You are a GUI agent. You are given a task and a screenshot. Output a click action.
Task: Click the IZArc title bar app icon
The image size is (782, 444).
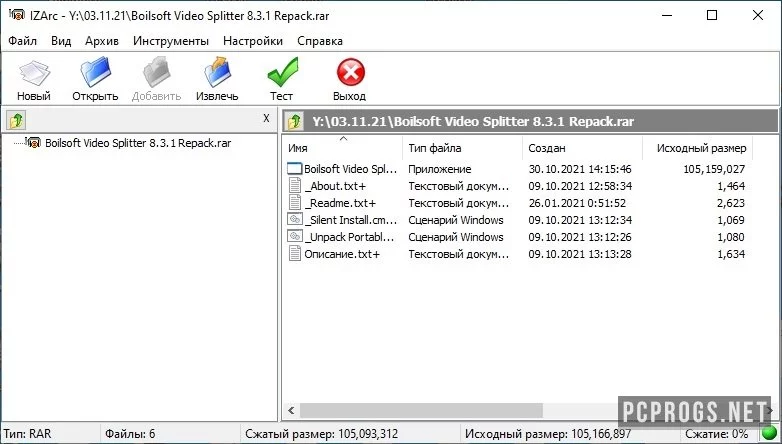(x=16, y=15)
